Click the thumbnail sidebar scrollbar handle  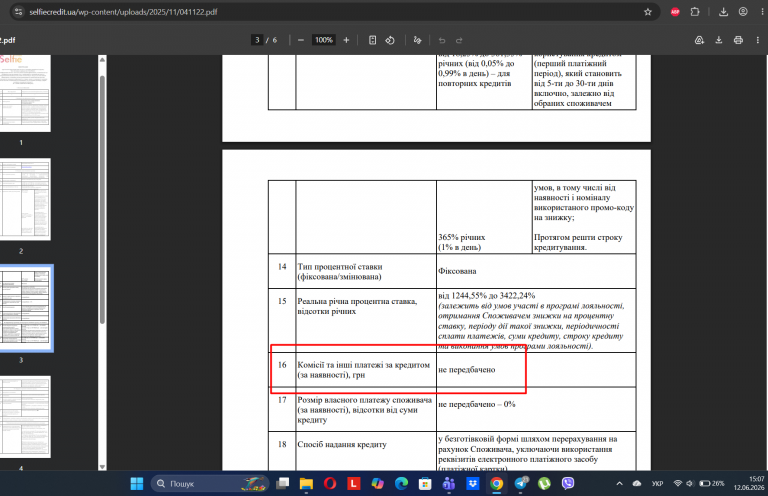(102, 199)
